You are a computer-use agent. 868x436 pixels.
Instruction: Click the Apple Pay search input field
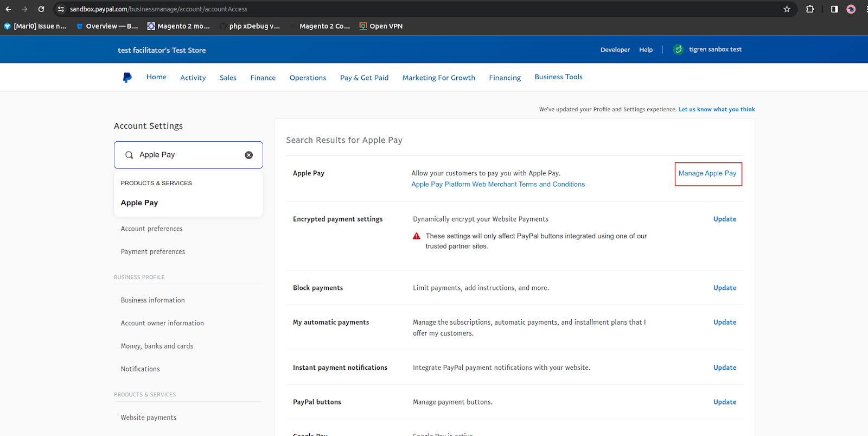[188, 155]
